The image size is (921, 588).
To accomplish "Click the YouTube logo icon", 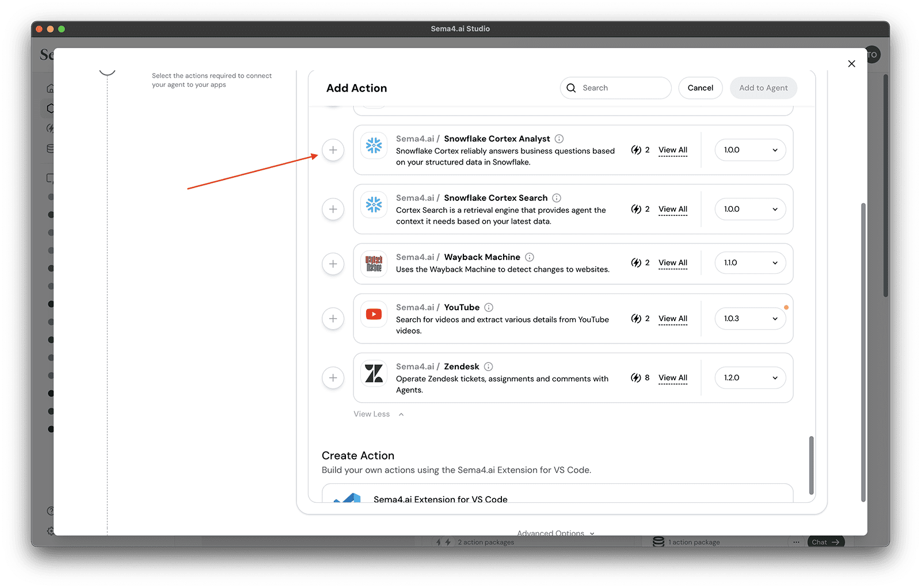I will coord(374,314).
